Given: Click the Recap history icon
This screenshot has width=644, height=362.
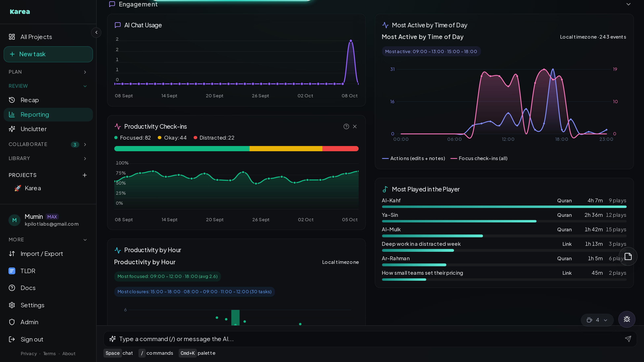Looking at the screenshot, I should (12, 100).
